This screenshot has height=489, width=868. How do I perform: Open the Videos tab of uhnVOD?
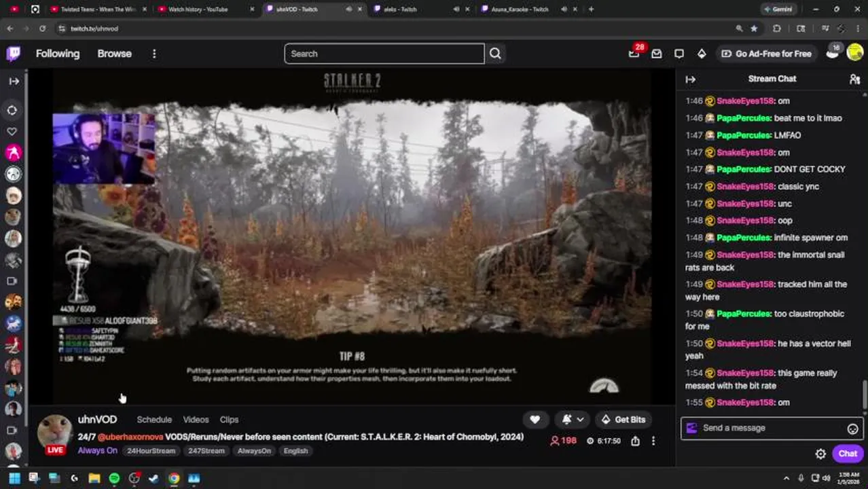click(196, 420)
